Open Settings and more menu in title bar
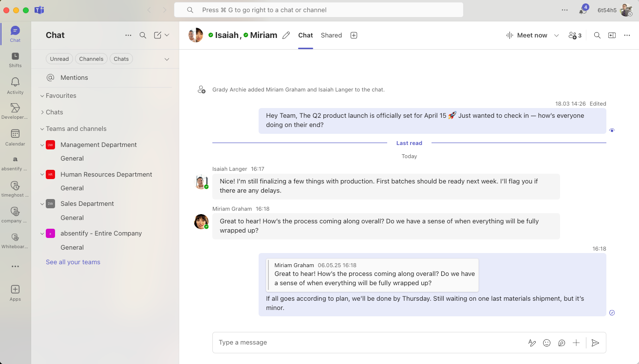 pos(564,10)
